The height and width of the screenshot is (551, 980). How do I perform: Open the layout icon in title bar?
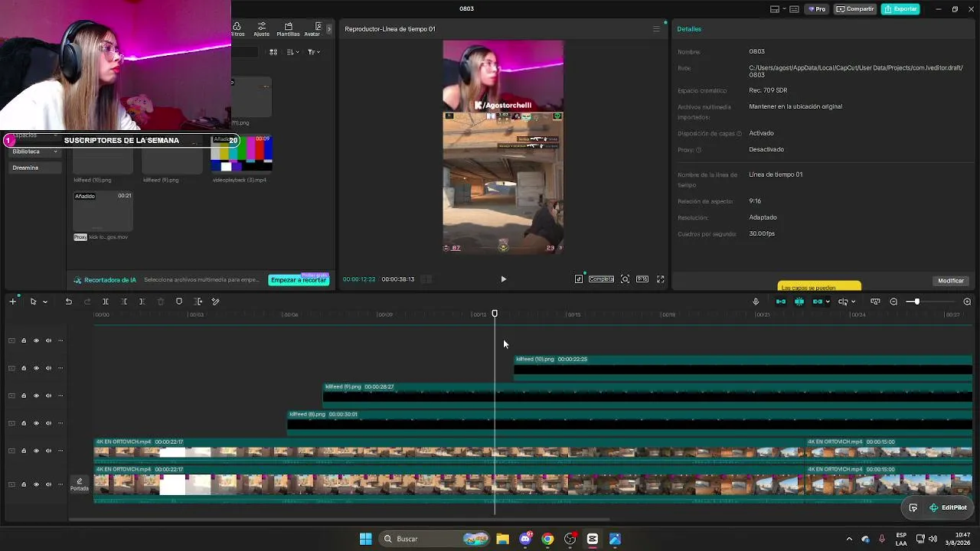point(775,9)
